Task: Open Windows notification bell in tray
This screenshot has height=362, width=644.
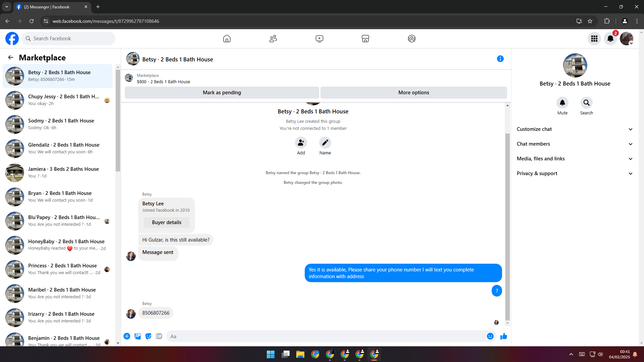Action: coord(635,354)
